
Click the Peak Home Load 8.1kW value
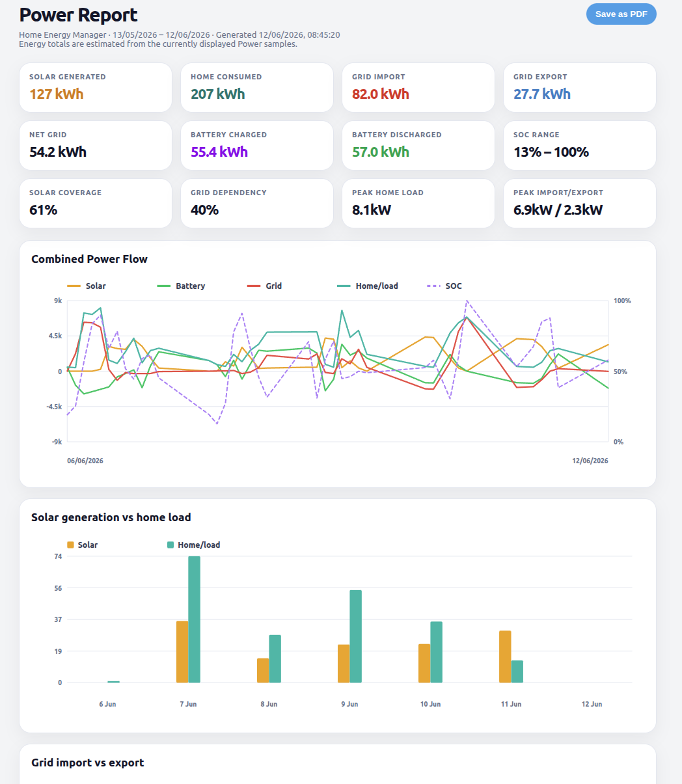372,210
